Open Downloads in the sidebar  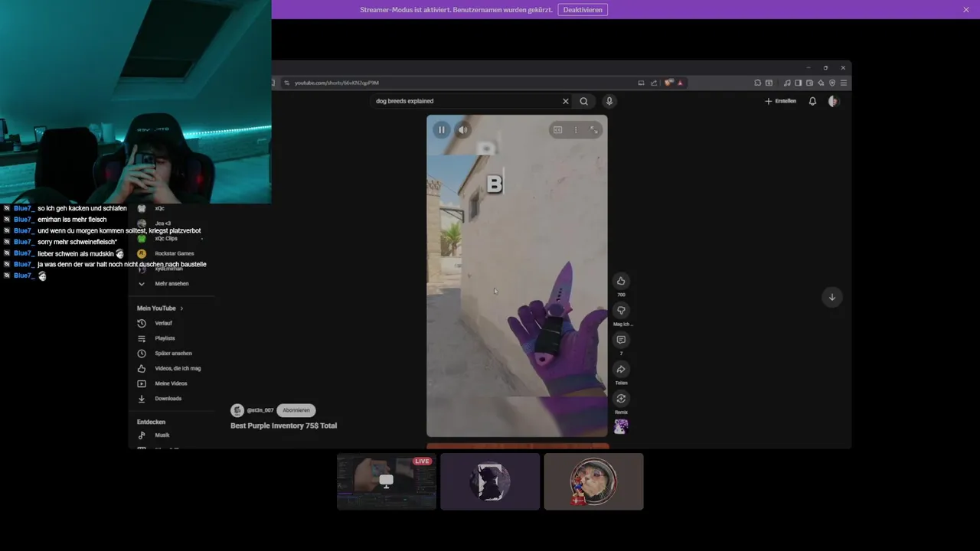coord(160,399)
